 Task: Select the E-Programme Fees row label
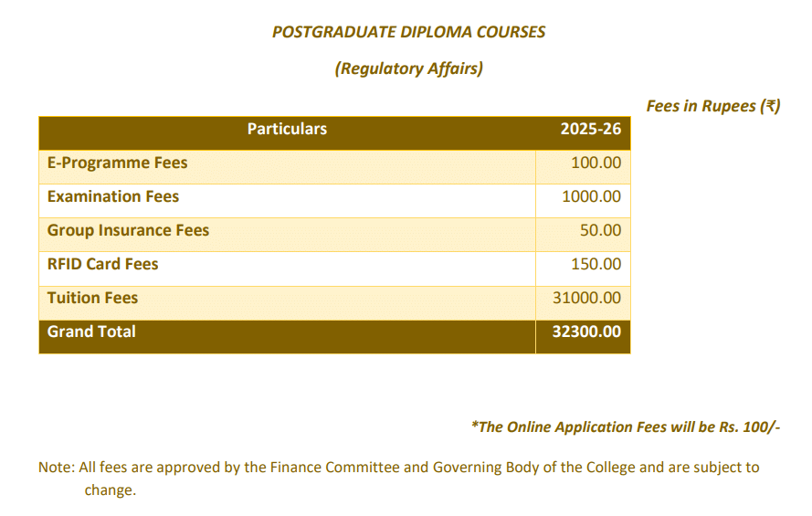(x=117, y=163)
